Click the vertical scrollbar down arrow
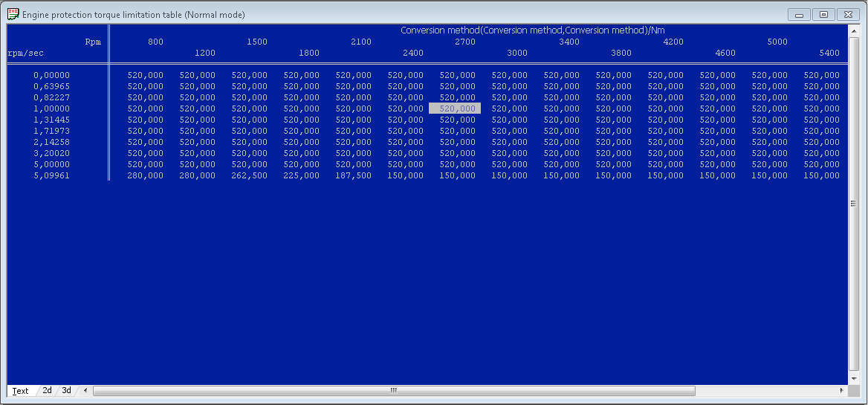Screen dimensions: 868x405 pyautogui.click(x=853, y=379)
